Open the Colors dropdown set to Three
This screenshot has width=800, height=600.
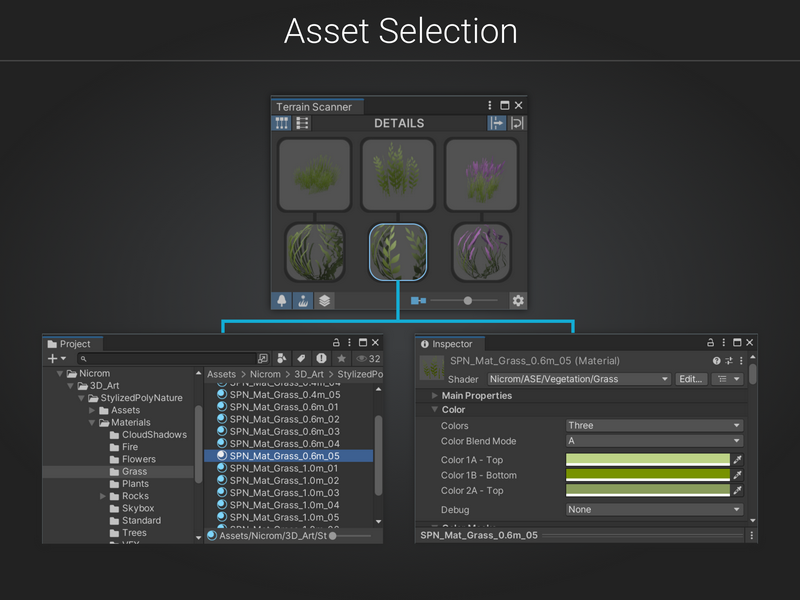[x=655, y=425]
